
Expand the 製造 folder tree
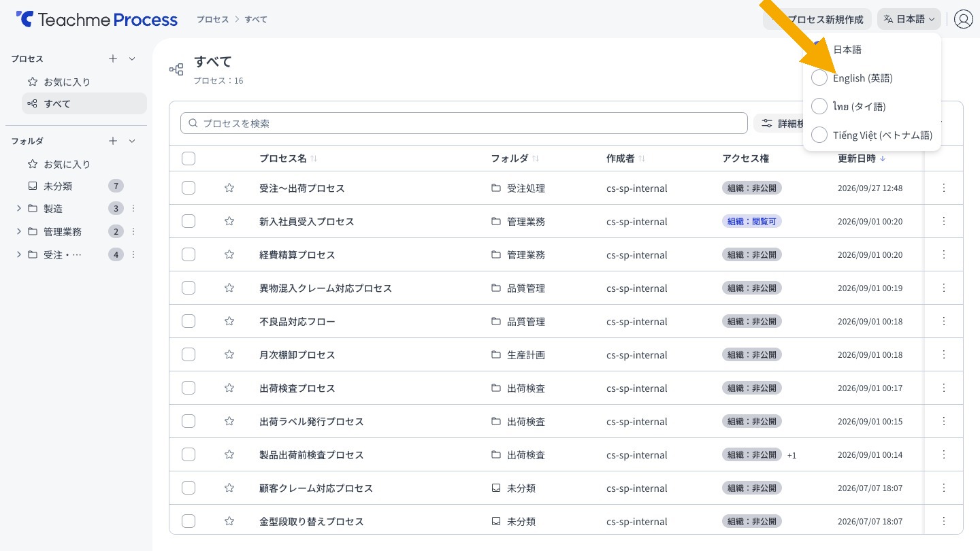coord(18,208)
